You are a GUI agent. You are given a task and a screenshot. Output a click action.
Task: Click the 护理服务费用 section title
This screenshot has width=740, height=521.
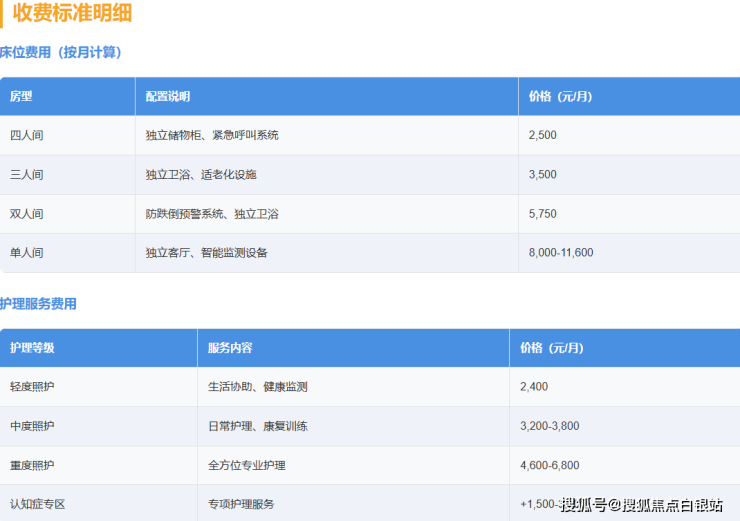pos(39,304)
